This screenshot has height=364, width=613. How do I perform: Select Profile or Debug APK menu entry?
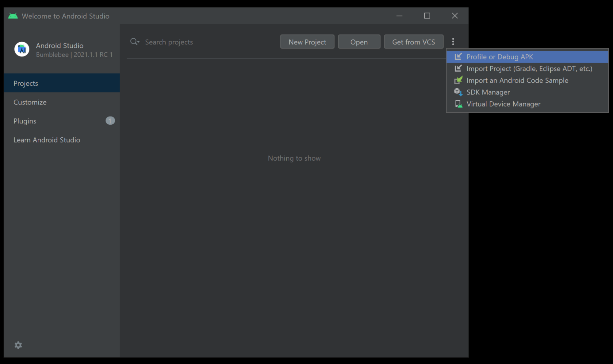(500, 57)
